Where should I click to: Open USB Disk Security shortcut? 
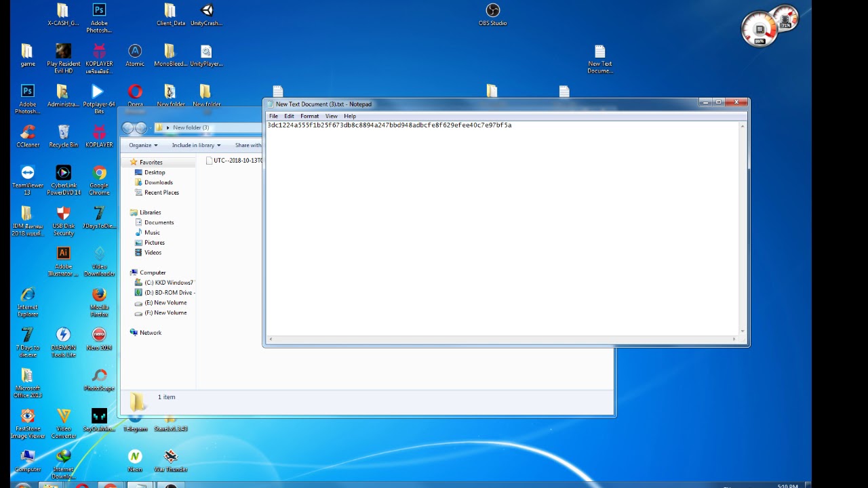(x=63, y=221)
